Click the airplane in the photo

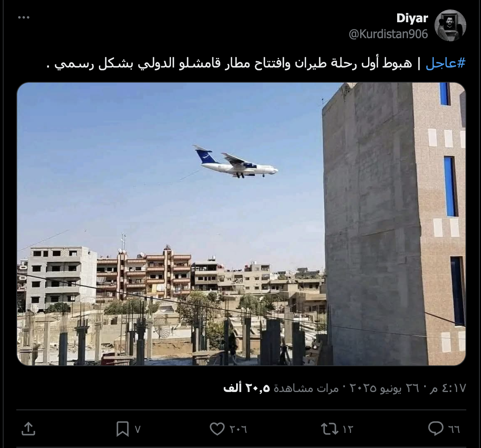tap(236, 162)
